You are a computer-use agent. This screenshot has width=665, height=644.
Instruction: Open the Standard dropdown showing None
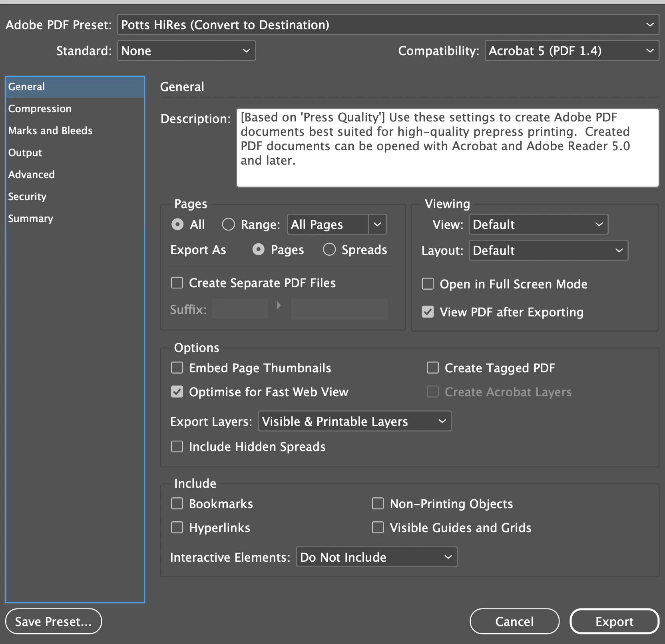click(186, 51)
